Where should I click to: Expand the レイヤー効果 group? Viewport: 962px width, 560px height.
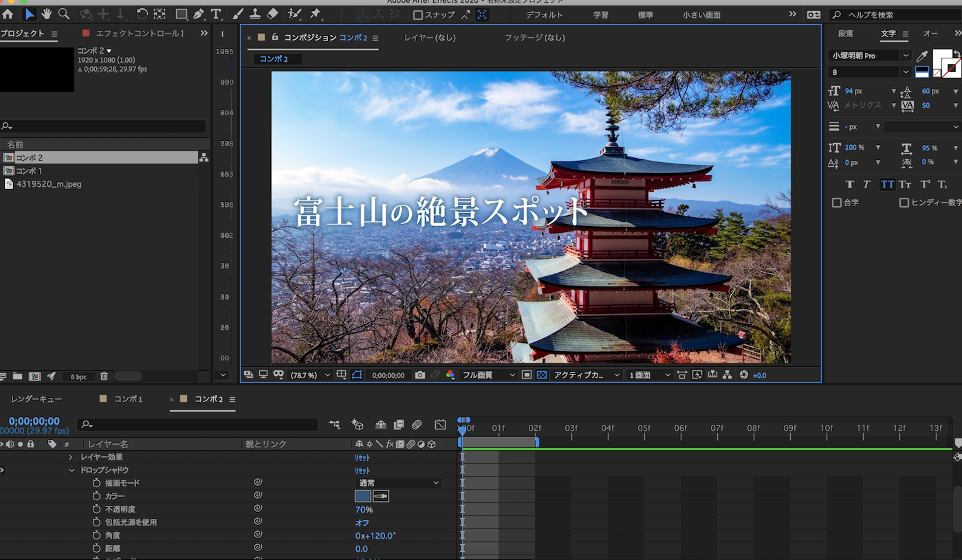point(70,457)
